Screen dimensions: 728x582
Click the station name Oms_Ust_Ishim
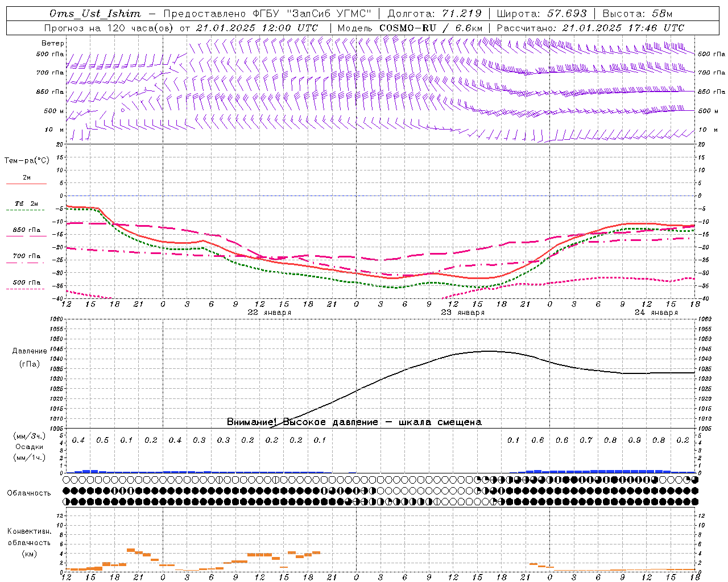95,14
